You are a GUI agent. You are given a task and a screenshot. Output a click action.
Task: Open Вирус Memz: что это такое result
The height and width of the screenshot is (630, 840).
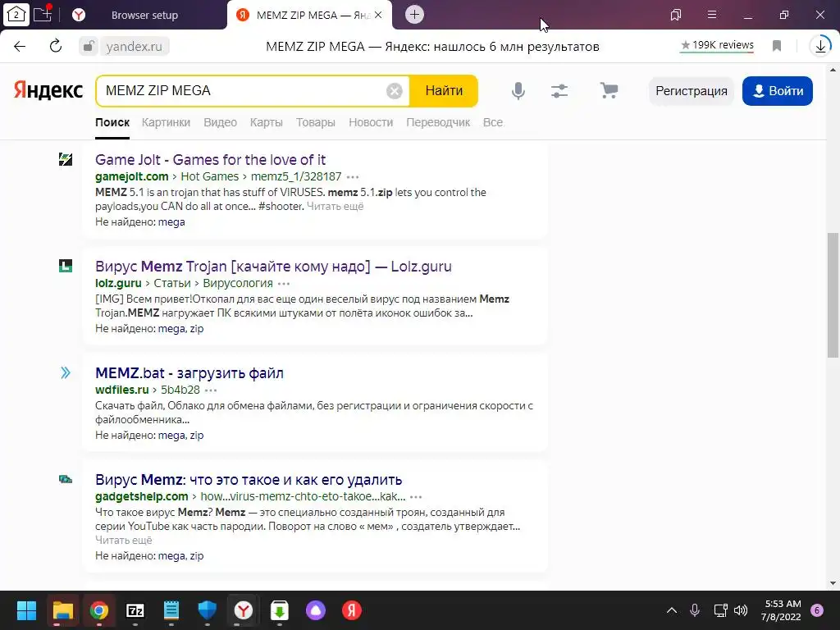click(x=249, y=479)
